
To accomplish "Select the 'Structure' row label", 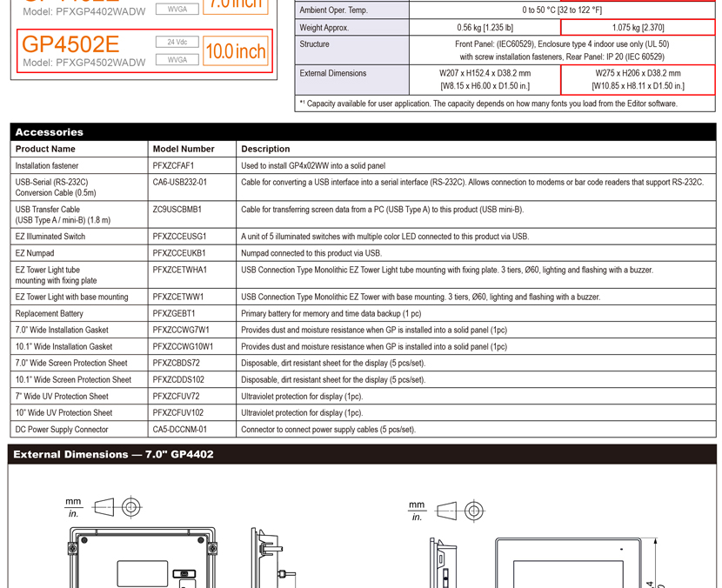I will click(x=315, y=44).
